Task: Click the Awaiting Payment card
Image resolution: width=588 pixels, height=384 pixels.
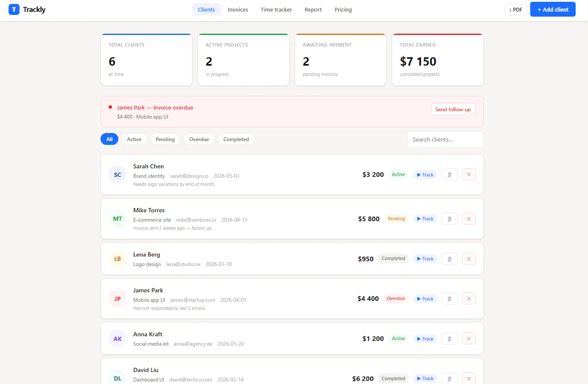Action: pos(341,60)
